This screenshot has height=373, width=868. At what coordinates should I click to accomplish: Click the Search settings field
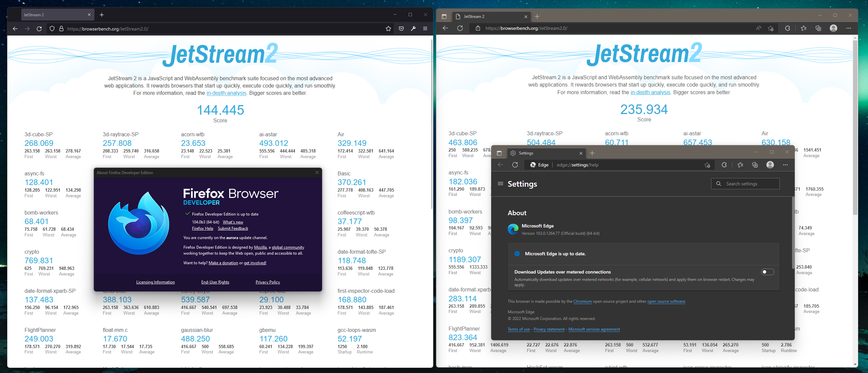pyautogui.click(x=745, y=184)
